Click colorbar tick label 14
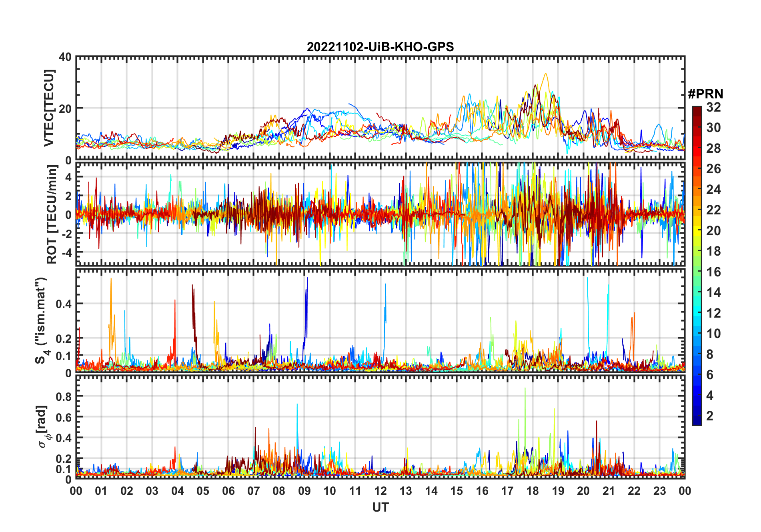Screen dimensions: 761x532 click(713, 292)
